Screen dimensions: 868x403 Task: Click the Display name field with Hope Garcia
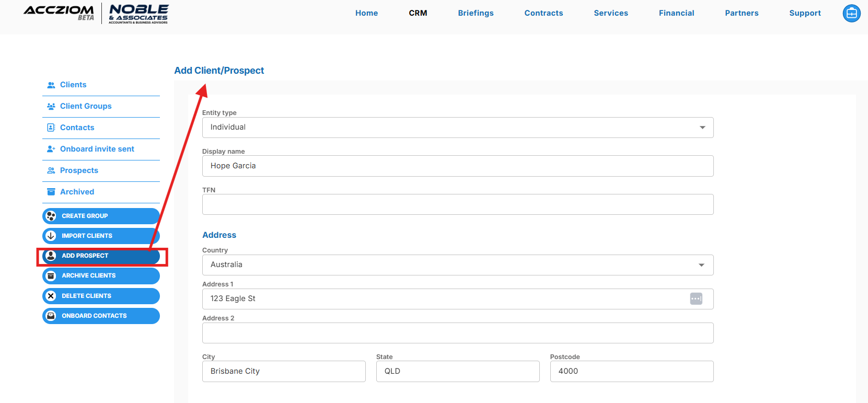point(458,166)
